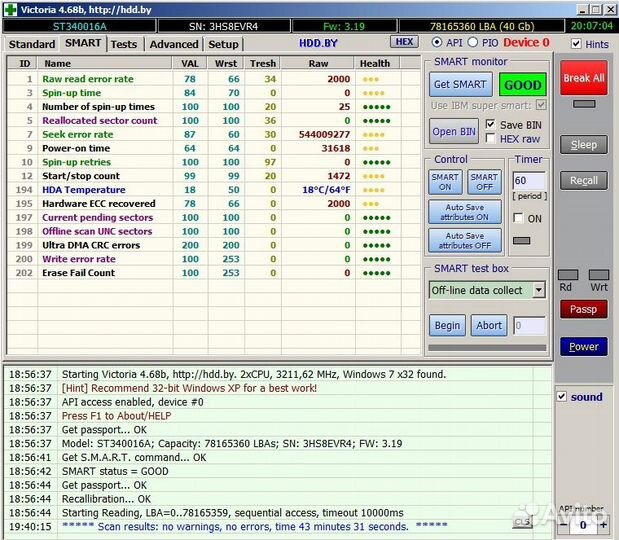619x540 pixels.
Task: Turn SMART ON in Control panel
Action: [445, 182]
